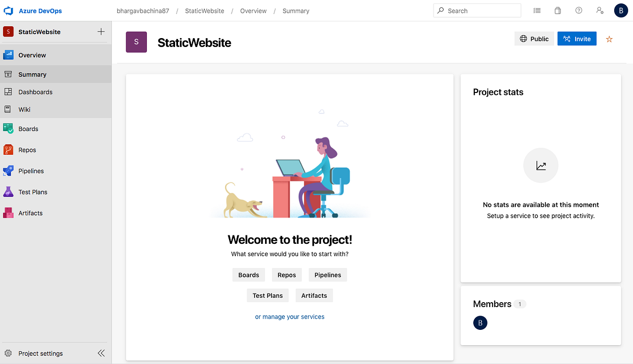633x364 pixels.
Task: Click the member avatar B under Members
Action: [x=480, y=322]
